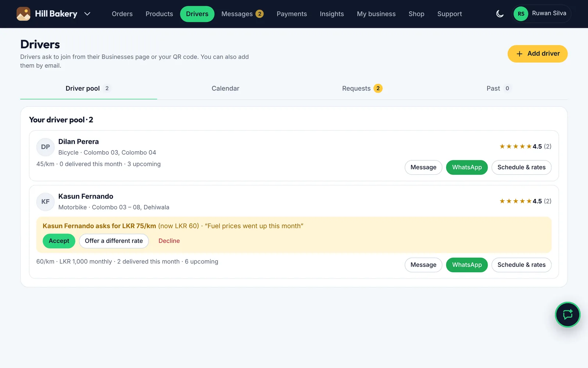This screenshot has height=368, width=588.
Task: Contact Dilan Perera via WhatsApp
Action: click(467, 167)
